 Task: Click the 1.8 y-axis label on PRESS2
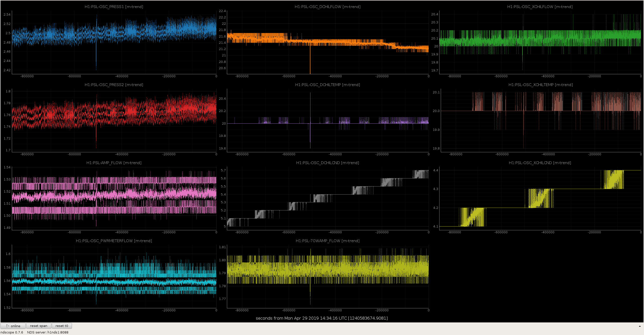pyautogui.click(x=8, y=91)
